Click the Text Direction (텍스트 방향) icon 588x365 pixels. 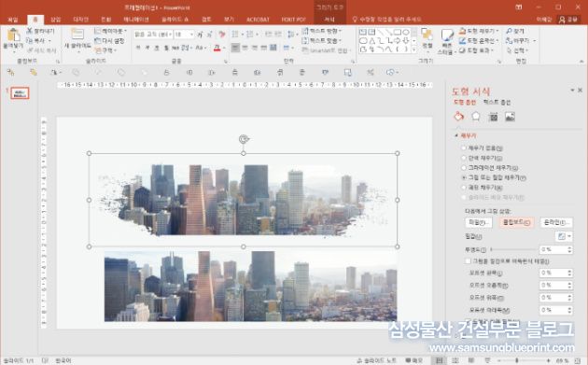coord(305,31)
